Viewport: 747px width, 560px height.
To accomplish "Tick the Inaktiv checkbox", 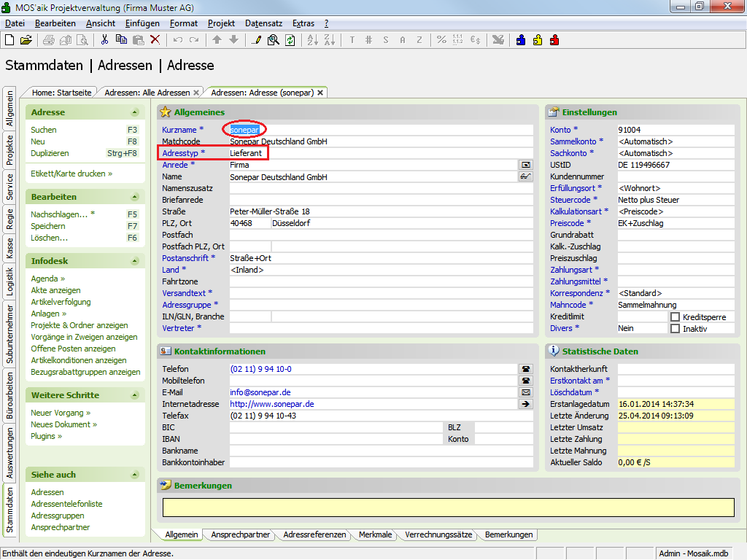I will click(675, 329).
